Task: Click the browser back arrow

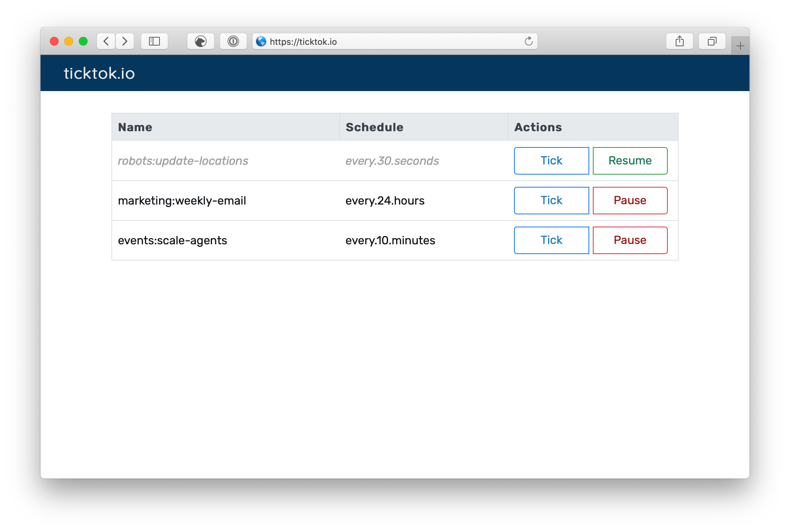Action: (106, 41)
